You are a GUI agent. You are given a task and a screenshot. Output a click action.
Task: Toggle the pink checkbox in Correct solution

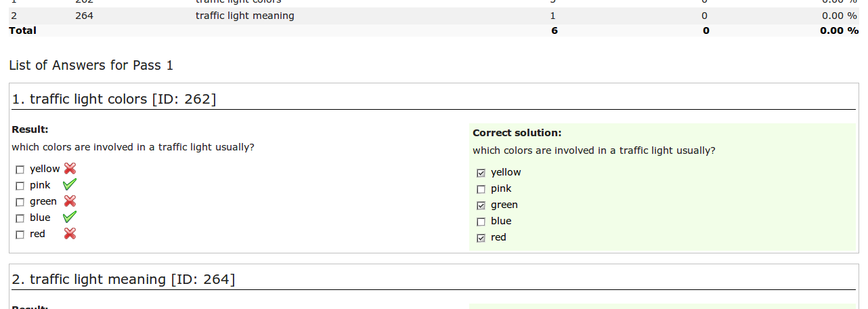click(481, 189)
